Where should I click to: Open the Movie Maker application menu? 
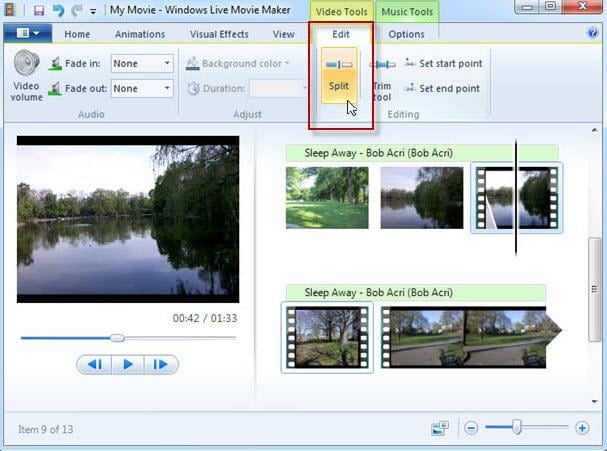pyautogui.click(x=27, y=33)
